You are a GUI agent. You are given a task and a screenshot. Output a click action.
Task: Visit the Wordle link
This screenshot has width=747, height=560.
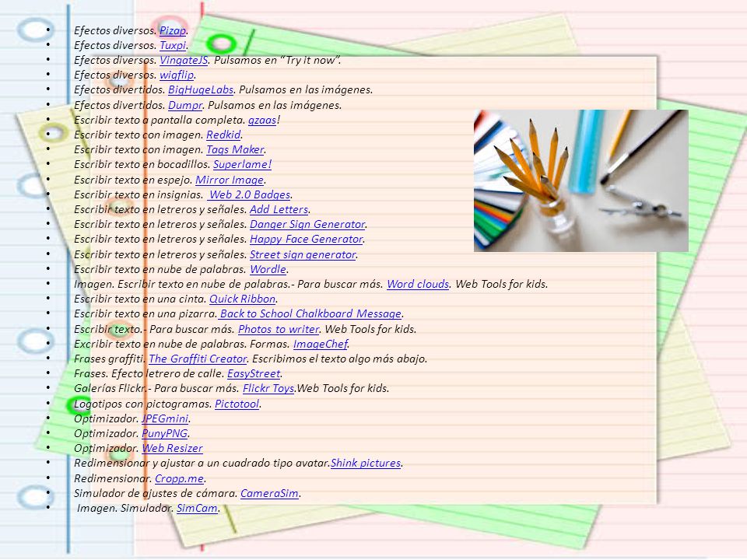268,269
